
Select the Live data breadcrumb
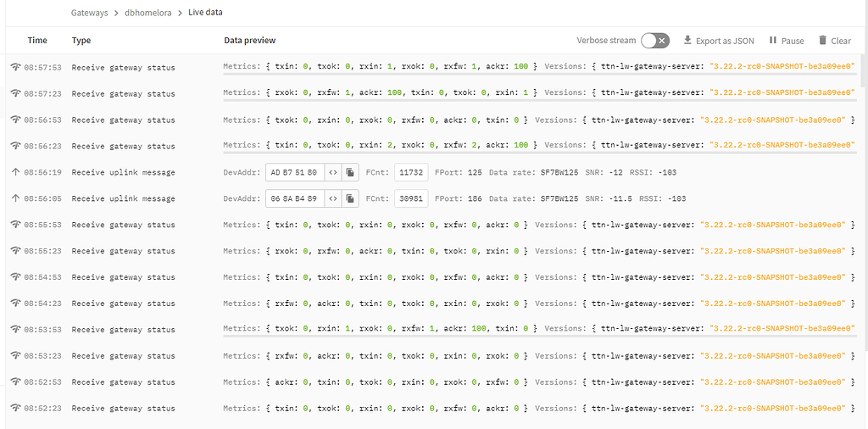(x=206, y=13)
